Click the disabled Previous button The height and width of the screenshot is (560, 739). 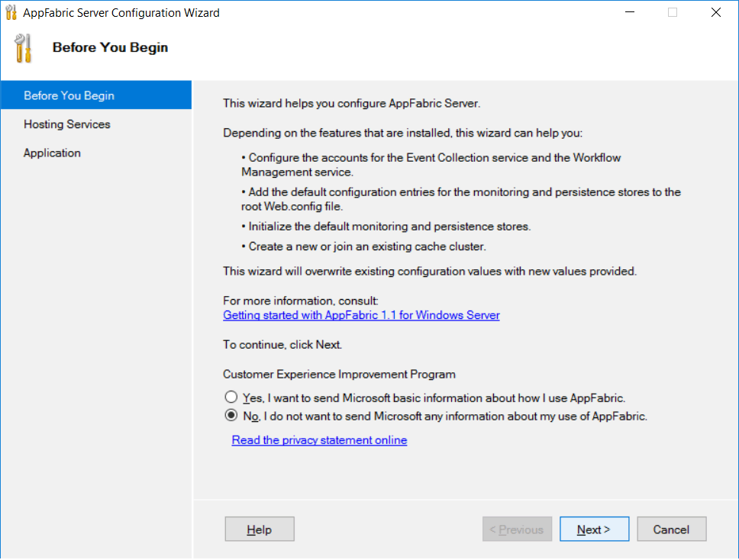coord(517,529)
